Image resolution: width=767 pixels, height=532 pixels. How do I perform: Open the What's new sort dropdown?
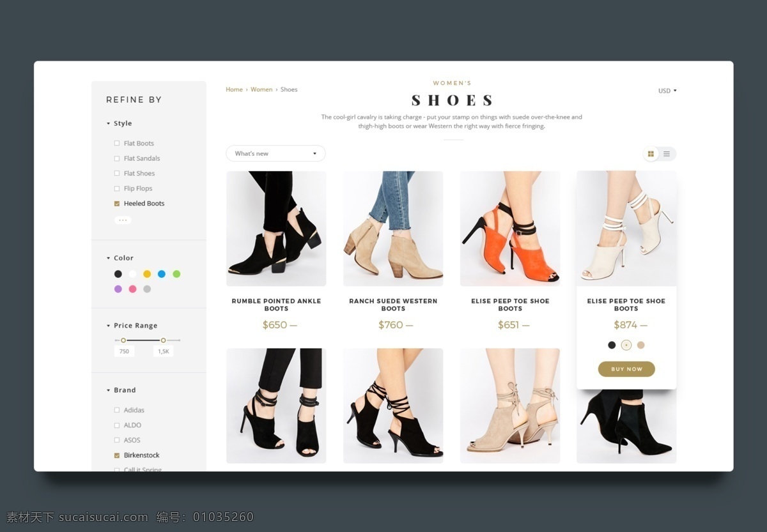coord(275,153)
